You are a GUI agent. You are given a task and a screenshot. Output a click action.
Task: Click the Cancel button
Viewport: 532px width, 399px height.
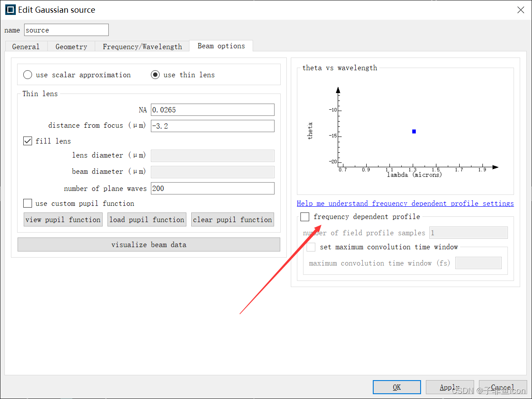(503, 387)
